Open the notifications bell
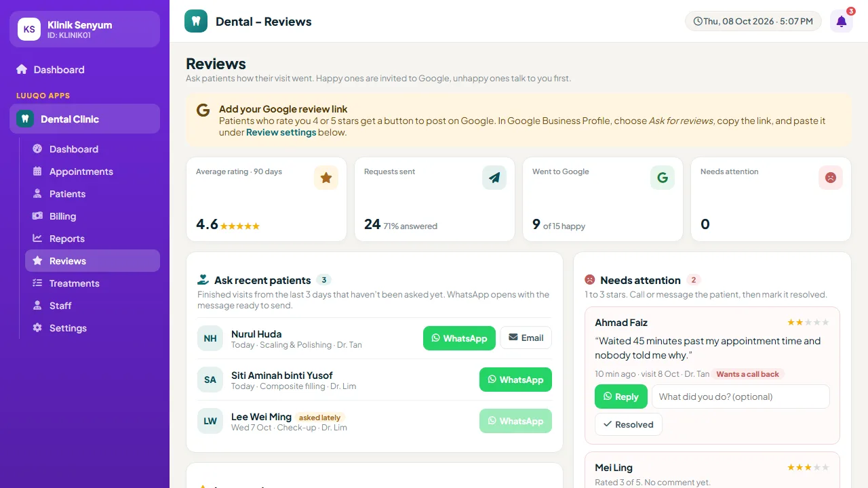The width and height of the screenshot is (868, 488). (842, 21)
